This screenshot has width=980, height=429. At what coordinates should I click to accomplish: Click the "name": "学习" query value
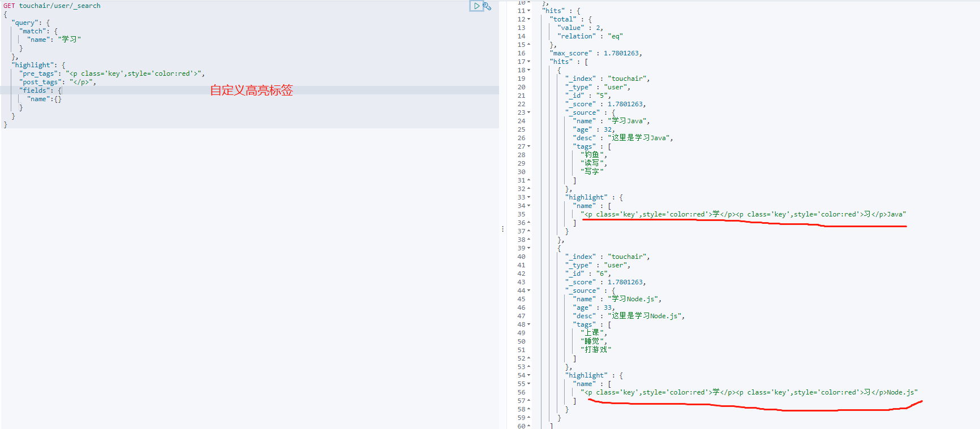[x=54, y=40]
